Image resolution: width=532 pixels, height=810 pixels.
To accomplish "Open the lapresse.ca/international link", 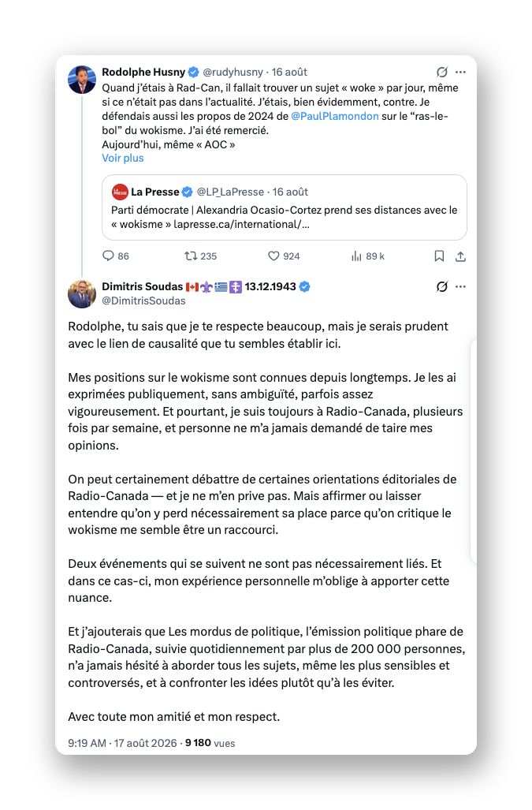I will tap(241, 224).
